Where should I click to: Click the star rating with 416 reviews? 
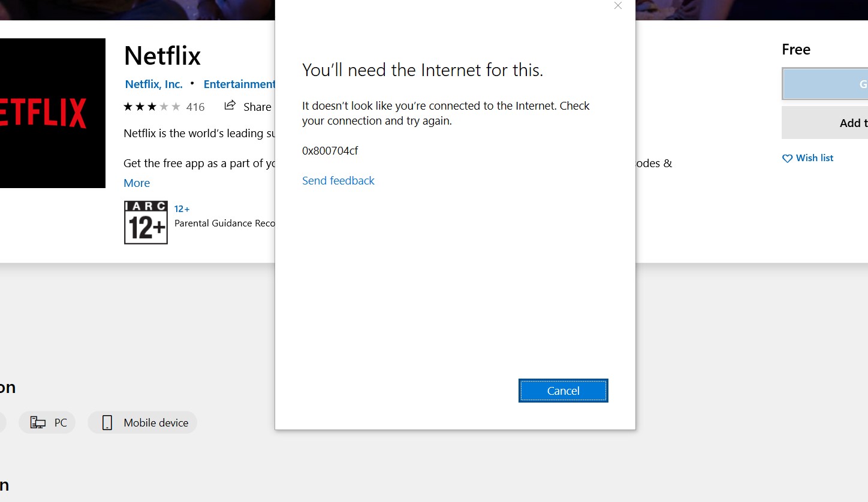coord(164,107)
